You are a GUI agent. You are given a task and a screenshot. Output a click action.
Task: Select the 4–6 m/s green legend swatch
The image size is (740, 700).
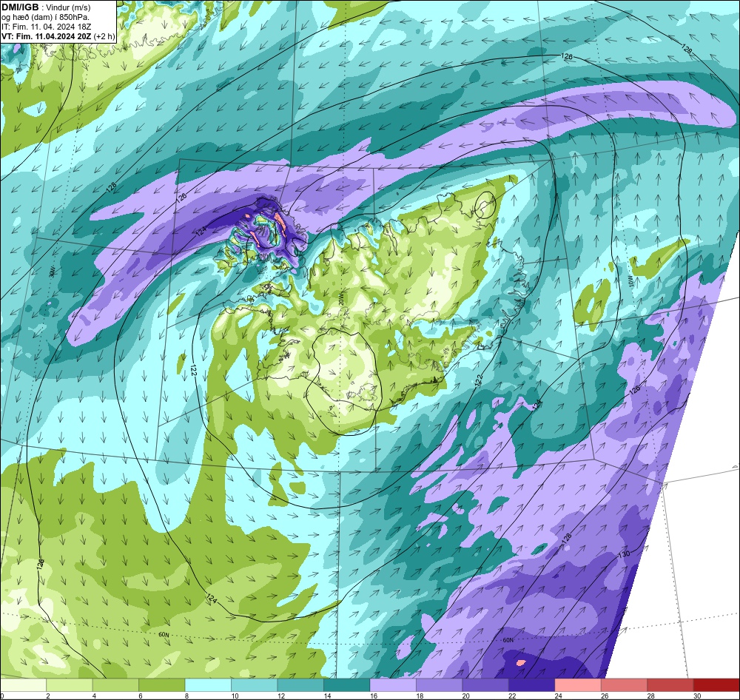tap(115, 685)
